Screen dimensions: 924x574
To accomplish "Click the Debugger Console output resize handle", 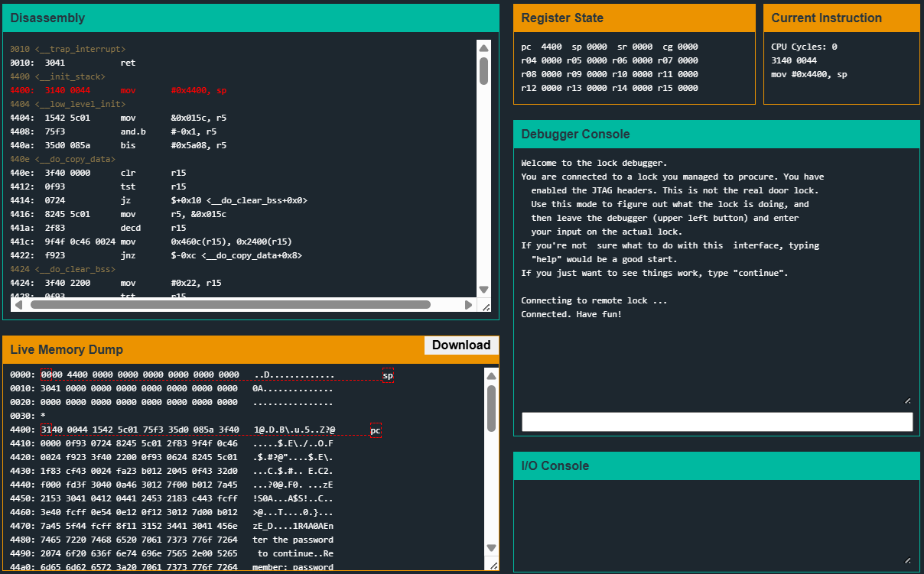I will (907, 401).
